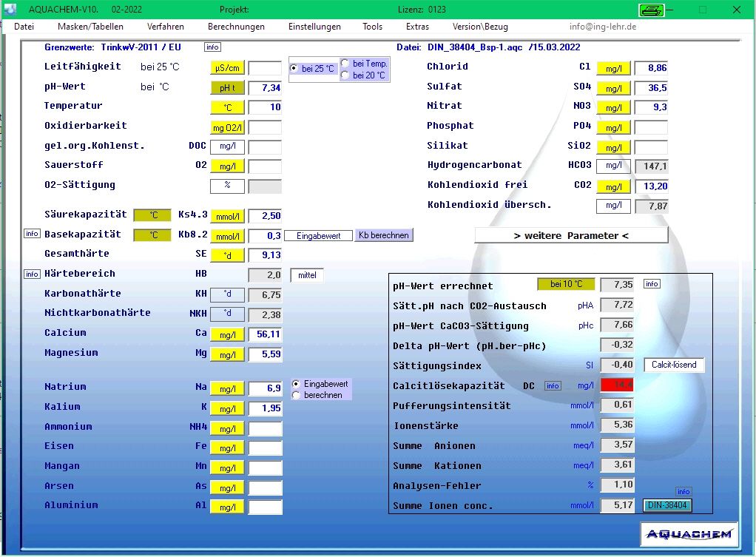Viewport: 756px width, 557px height.
Task: Click the Chlorid field showing 8,86
Action: pos(652,68)
